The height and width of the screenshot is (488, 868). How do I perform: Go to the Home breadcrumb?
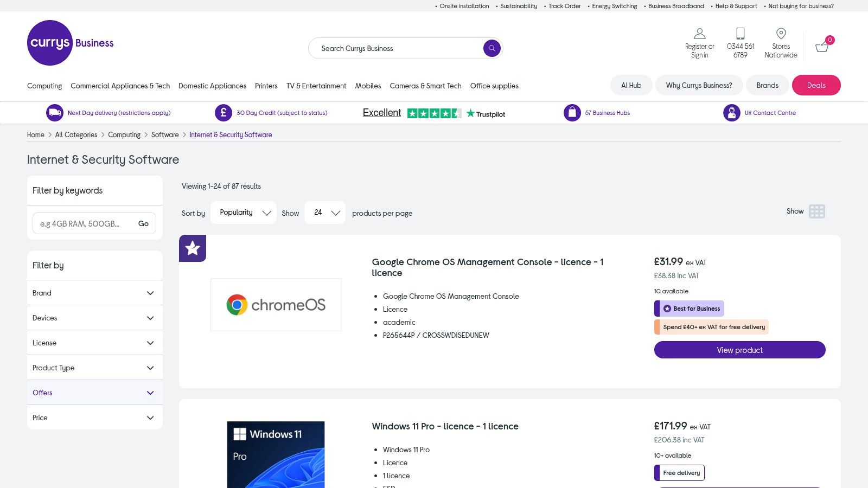[36, 134]
